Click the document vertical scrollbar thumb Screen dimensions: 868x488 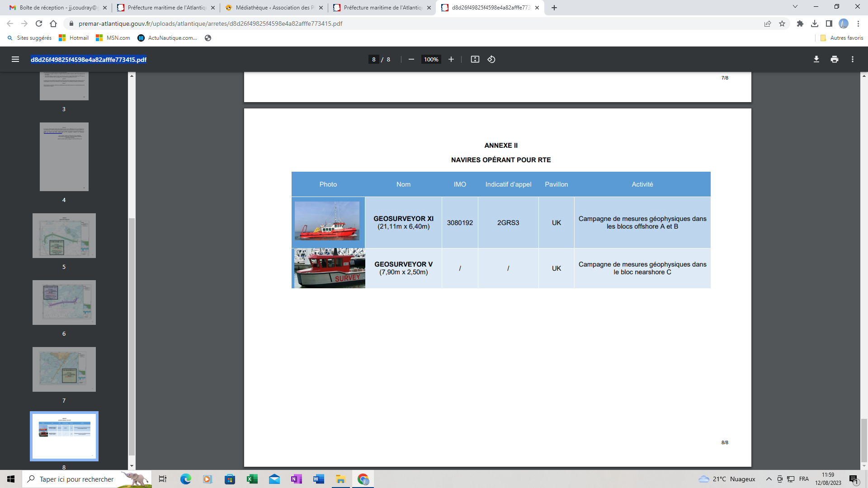(864, 441)
